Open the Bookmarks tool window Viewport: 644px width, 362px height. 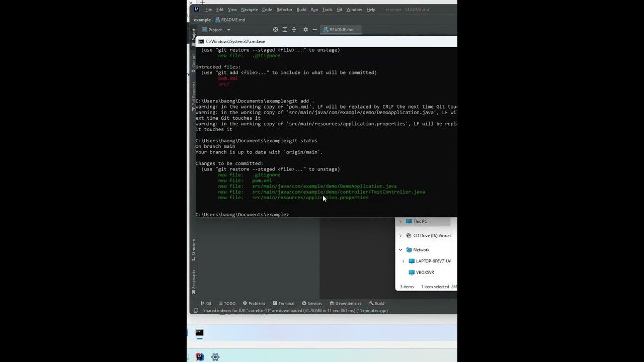tap(193, 282)
